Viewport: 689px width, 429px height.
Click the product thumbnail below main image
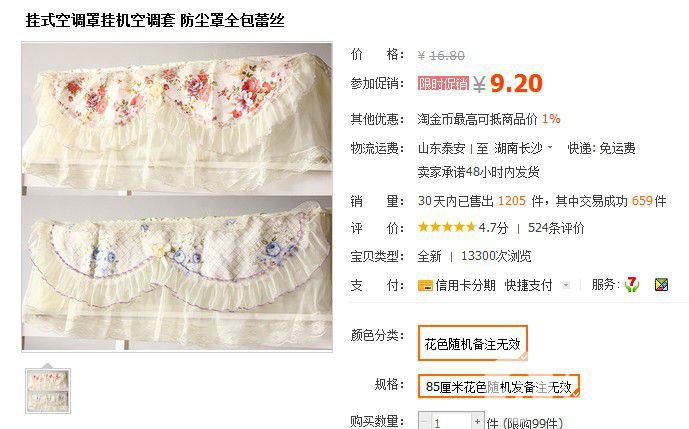(x=48, y=391)
